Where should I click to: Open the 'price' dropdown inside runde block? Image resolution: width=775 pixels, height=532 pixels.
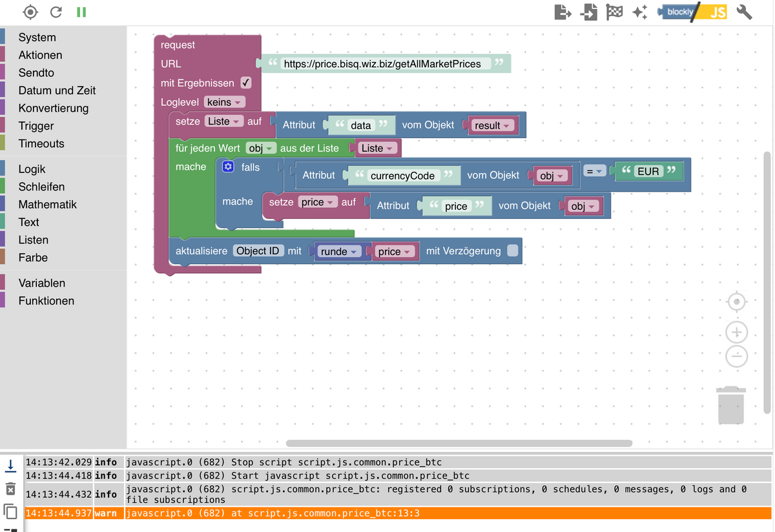pyautogui.click(x=395, y=251)
